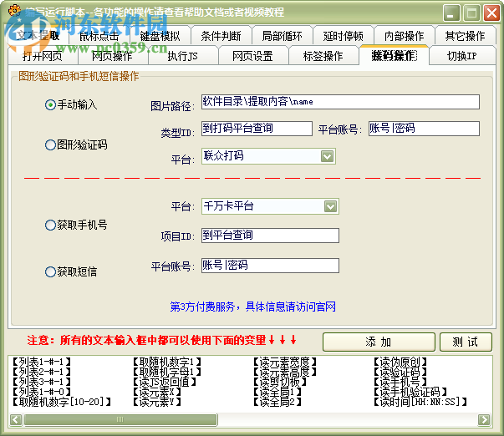Go to the 局部循环 tab
The width and height of the screenshot is (504, 436).
click(x=283, y=36)
